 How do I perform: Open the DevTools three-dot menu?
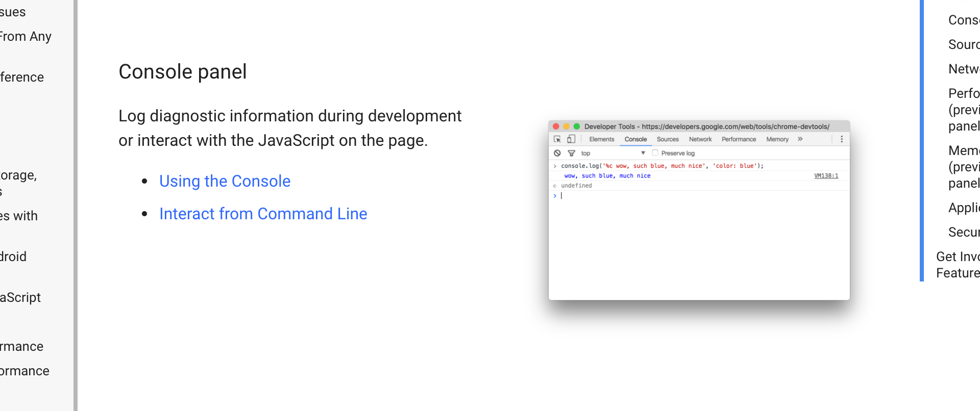coord(842,139)
